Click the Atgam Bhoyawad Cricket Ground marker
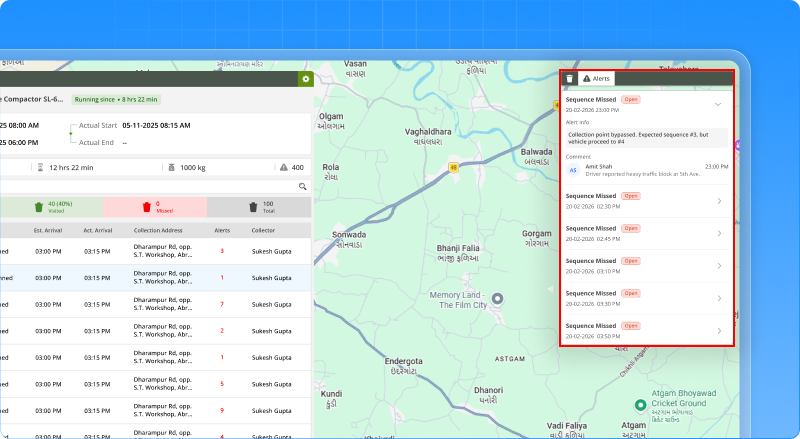This screenshot has width=800, height=439. 642,404
